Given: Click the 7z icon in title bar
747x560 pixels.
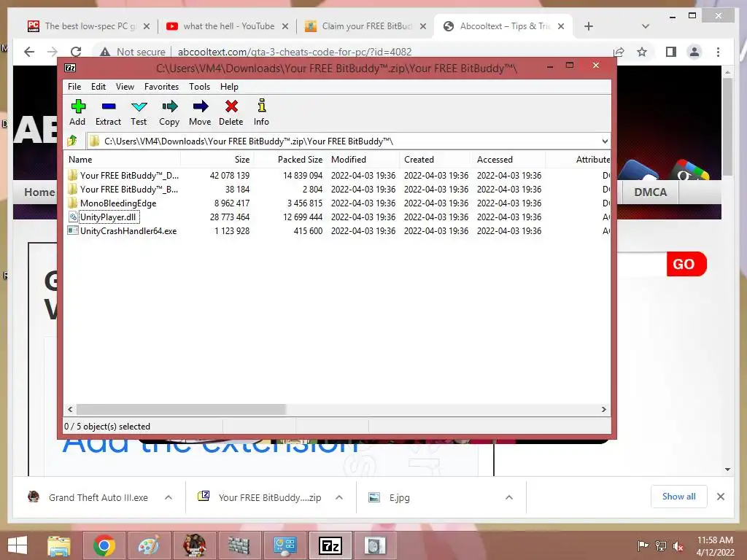Looking at the screenshot, I should point(70,68).
